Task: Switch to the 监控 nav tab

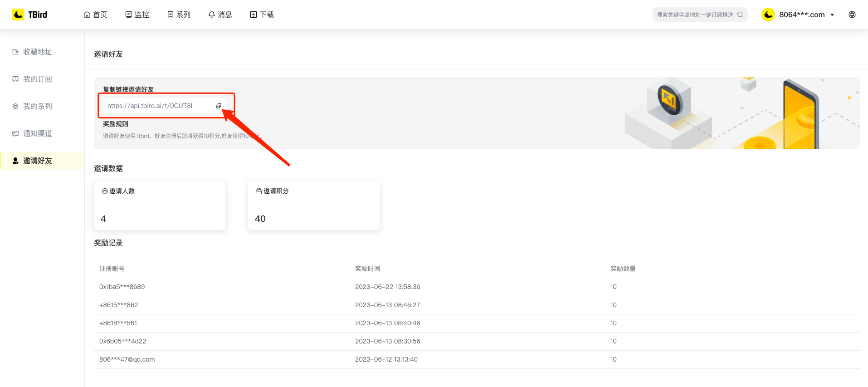Action: click(137, 15)
